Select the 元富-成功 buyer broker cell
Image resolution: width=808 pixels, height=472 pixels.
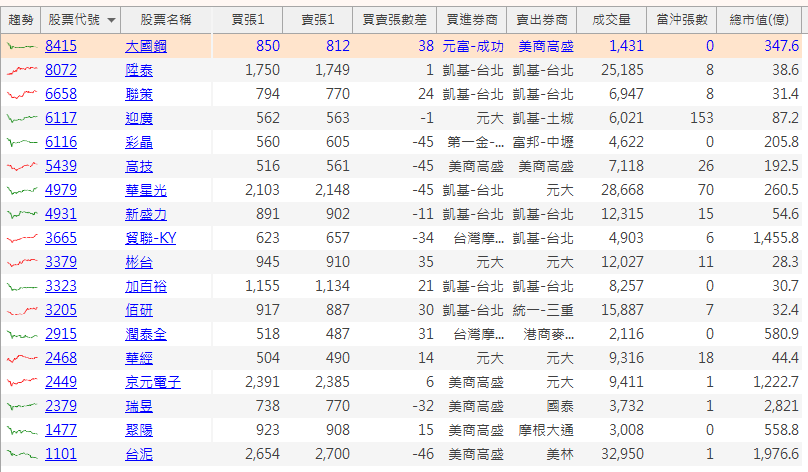point(473,47)
